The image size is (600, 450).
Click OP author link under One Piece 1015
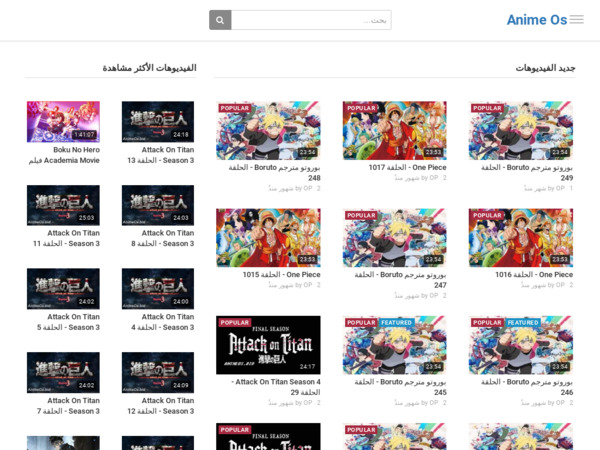click(x=308, y=285)
